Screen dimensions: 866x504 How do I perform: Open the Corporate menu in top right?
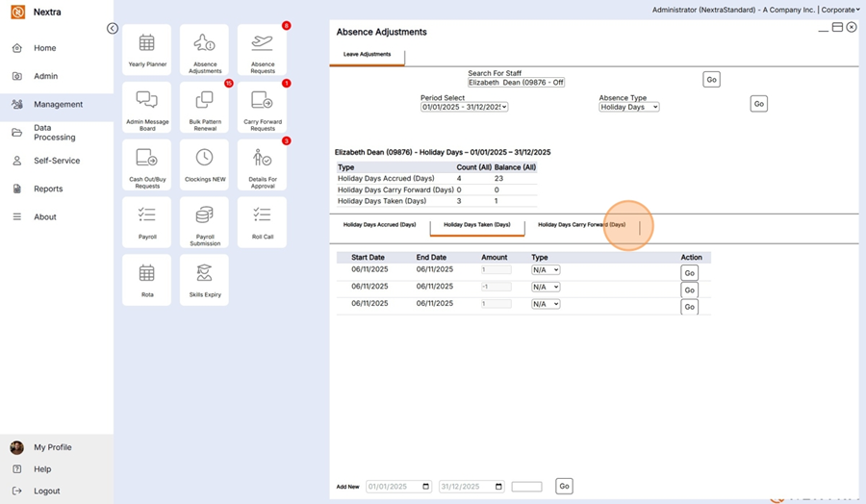pos(840,10)
